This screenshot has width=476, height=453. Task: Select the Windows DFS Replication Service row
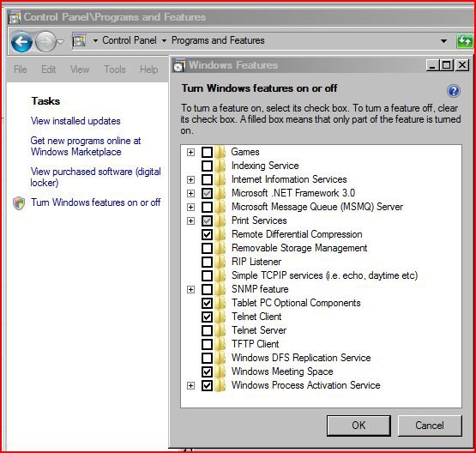click(301, 358)
